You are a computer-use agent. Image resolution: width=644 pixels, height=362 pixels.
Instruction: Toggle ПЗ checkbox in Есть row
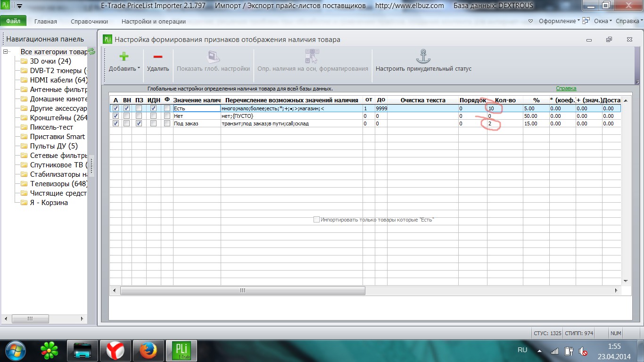(x=139, y=108)
